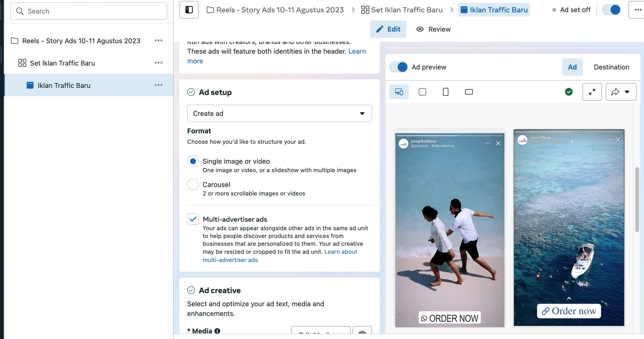This screenshot has height=339, width=644.
Task: Click the campaign Search field
Action: 89,11
